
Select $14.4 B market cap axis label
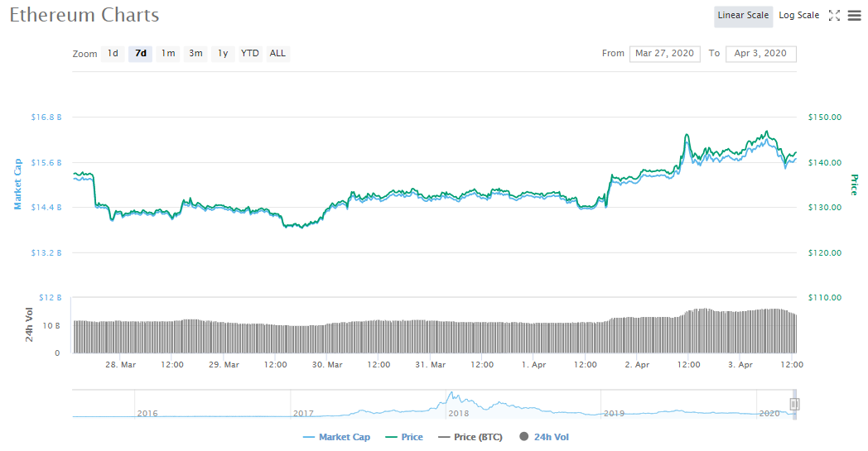tap(46, 208)
